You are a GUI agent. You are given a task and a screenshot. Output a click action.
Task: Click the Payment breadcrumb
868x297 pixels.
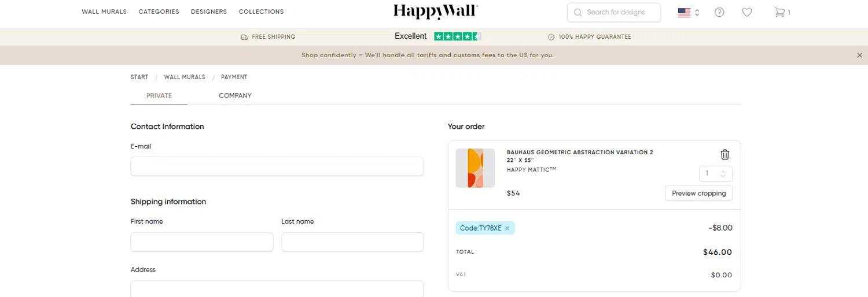click(x=234, y=77)
